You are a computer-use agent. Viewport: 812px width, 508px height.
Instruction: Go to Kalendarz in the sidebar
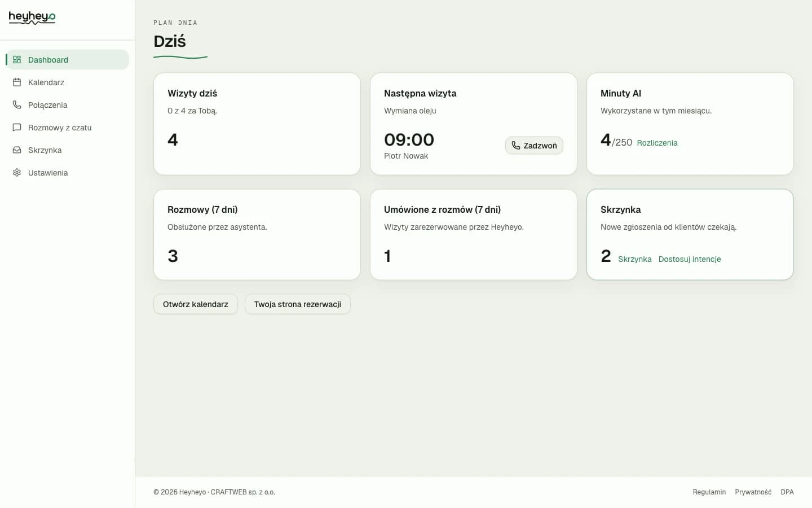(68, 82)
